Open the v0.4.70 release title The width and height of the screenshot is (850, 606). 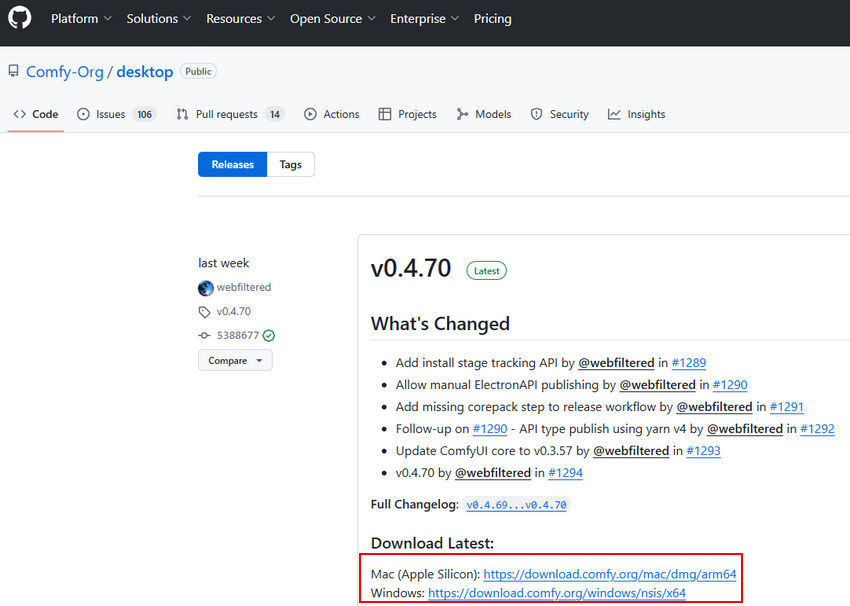click(x=411, y=268)
